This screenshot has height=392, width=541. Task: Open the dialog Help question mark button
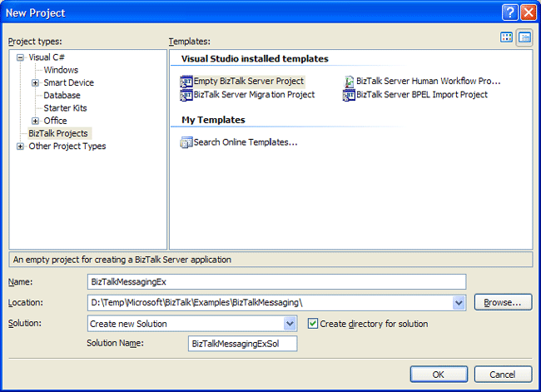[x=509, y=12]
